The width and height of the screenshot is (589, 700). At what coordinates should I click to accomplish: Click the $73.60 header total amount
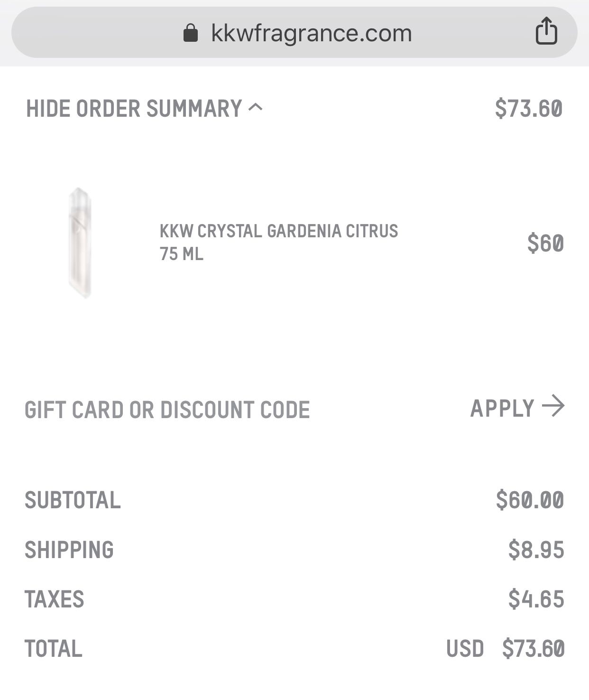(x=529, y=109)
